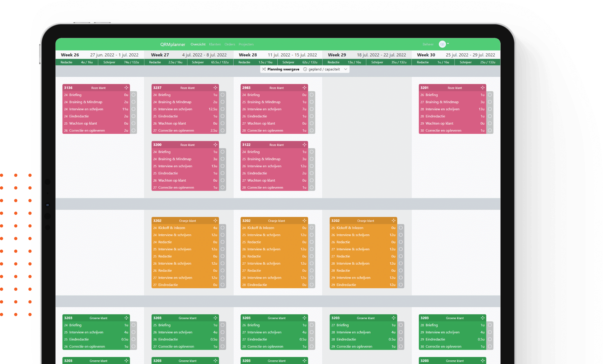Open the user account dropdown arrow
603x364 pixels.
tap(448, 44)
